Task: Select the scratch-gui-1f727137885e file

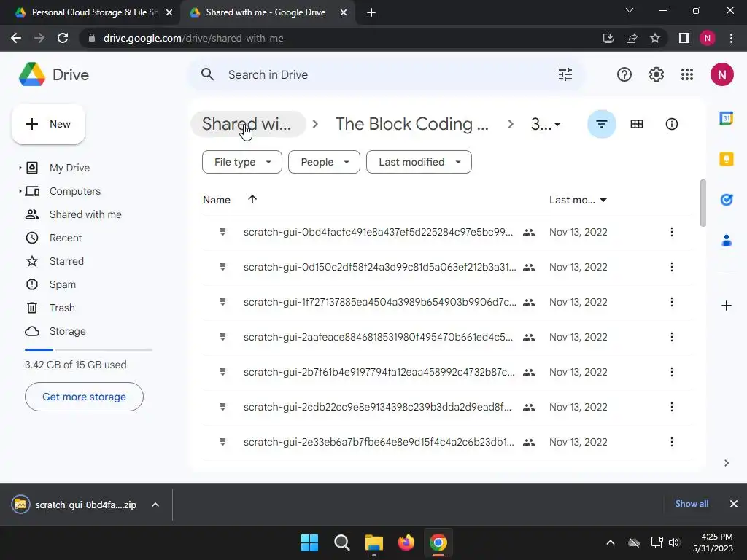Action: click(446, 302)
